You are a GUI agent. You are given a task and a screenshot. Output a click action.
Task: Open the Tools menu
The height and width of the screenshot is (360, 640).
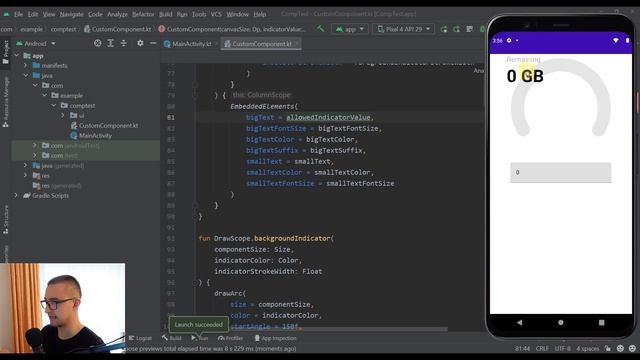[x=199, y=14]
